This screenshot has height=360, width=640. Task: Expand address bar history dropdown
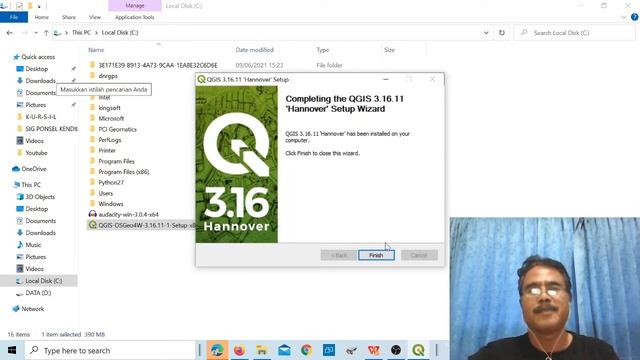[486, 33]
